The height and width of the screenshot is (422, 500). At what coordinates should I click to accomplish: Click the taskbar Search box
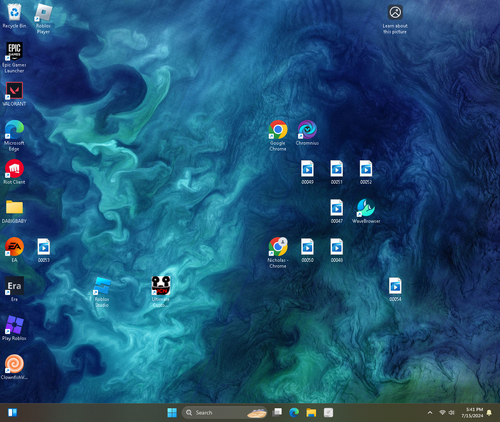click(x=225, y=413)
